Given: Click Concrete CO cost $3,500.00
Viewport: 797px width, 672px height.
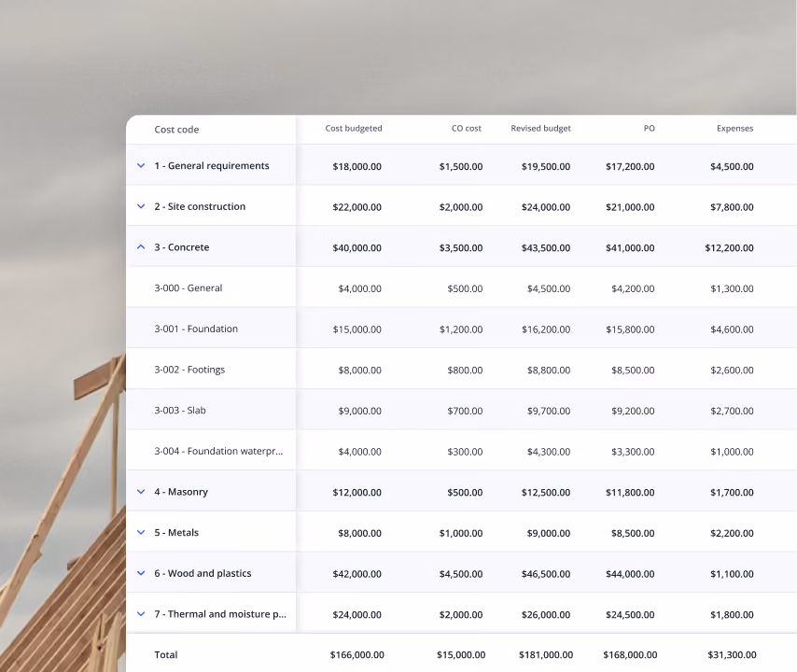Looking at the screenshot, I should point(461,247).
